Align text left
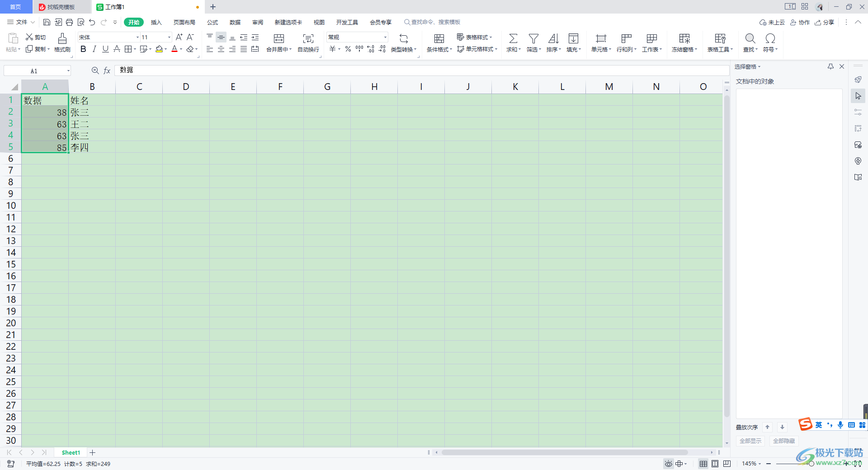 click(210, 49)
